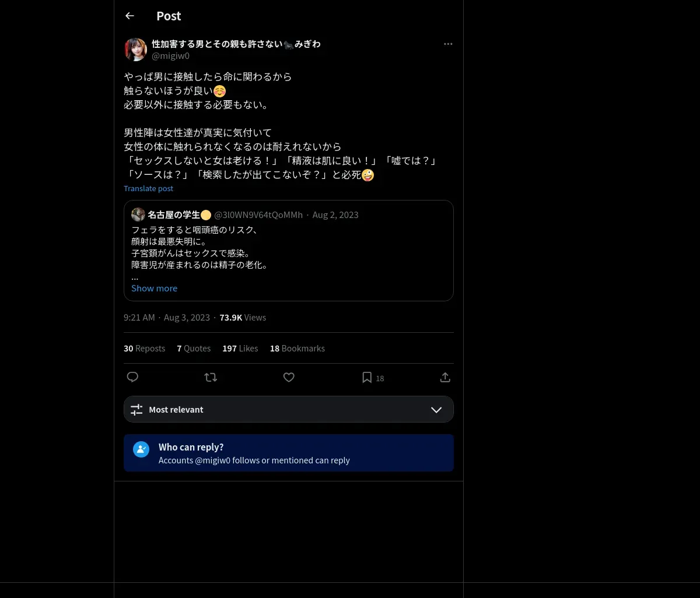The width and height of the screenshot is (700, 598).
Task: Click Translate post link
Action: point(148,188)
